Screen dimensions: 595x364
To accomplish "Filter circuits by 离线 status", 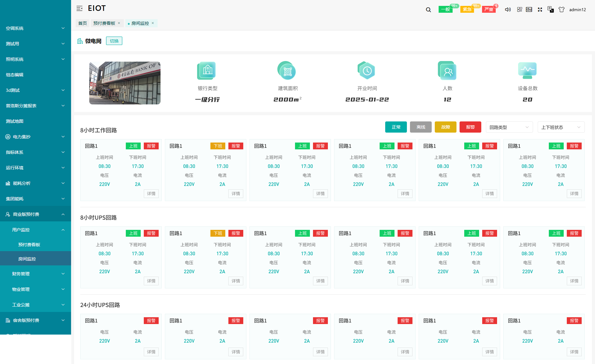I will pyautogui.click(x=421, y=127).
